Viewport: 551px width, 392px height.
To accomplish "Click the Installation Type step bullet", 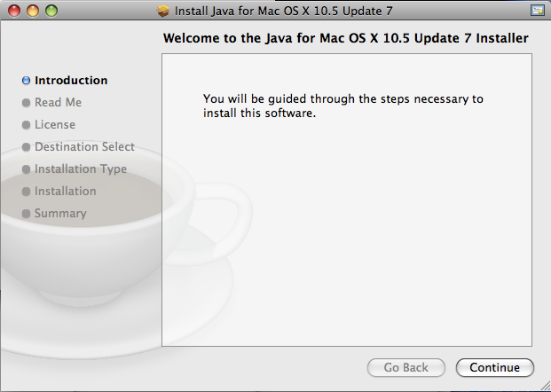I will 26,169.
